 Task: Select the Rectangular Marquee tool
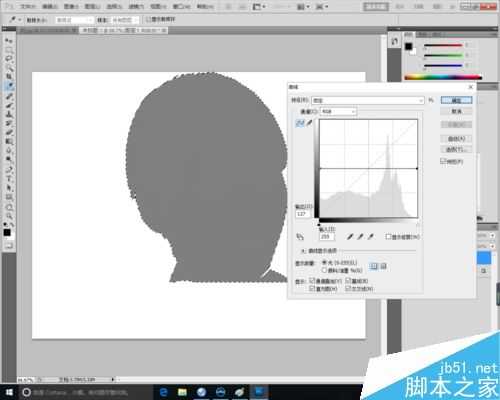tap(9, 50)
